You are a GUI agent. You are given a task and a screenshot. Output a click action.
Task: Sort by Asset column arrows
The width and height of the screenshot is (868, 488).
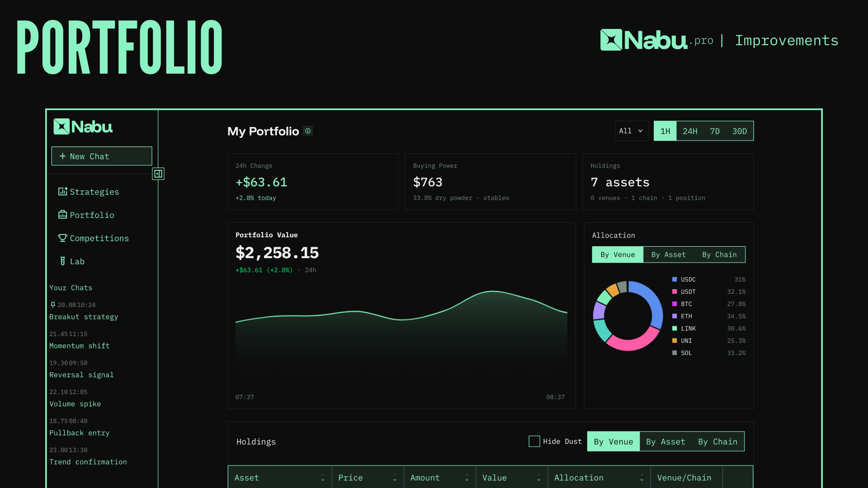[x=323, y=478]
